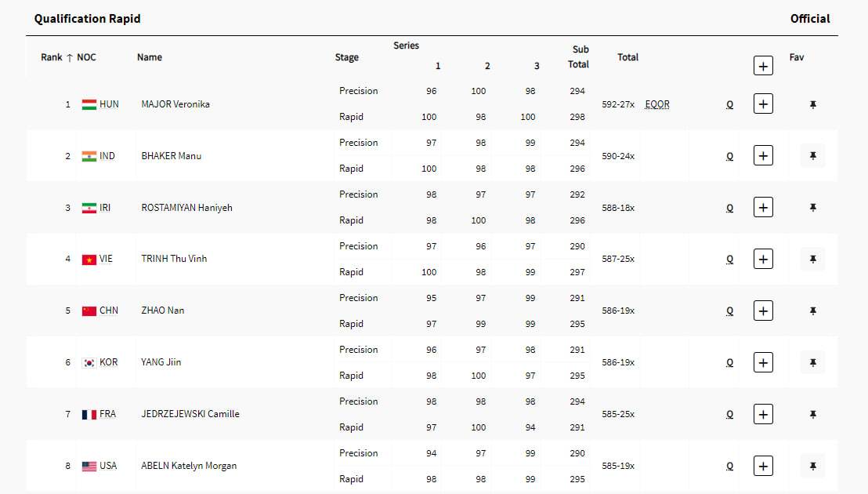The width and height of the screenshot is (868, 494).
Task: Pin BHAKER Manu as favorite
Action: pyautogui.click(x=812, y=156)
